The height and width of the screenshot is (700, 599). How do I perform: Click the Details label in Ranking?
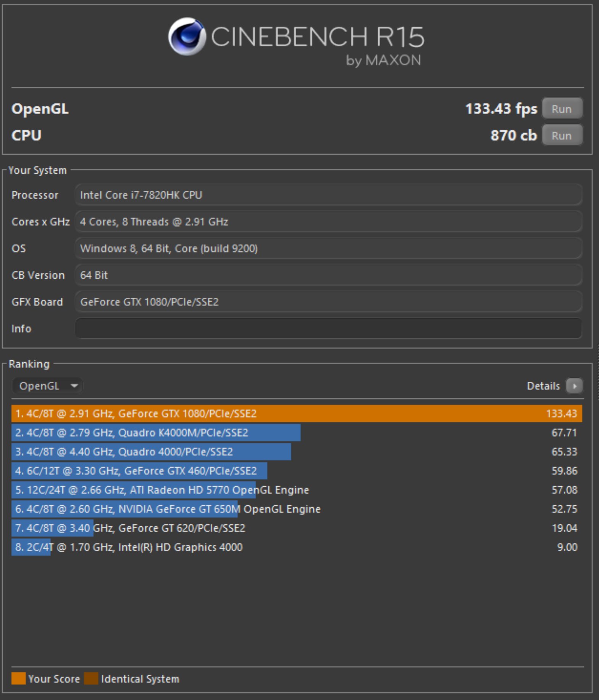[x=543, y=386]
